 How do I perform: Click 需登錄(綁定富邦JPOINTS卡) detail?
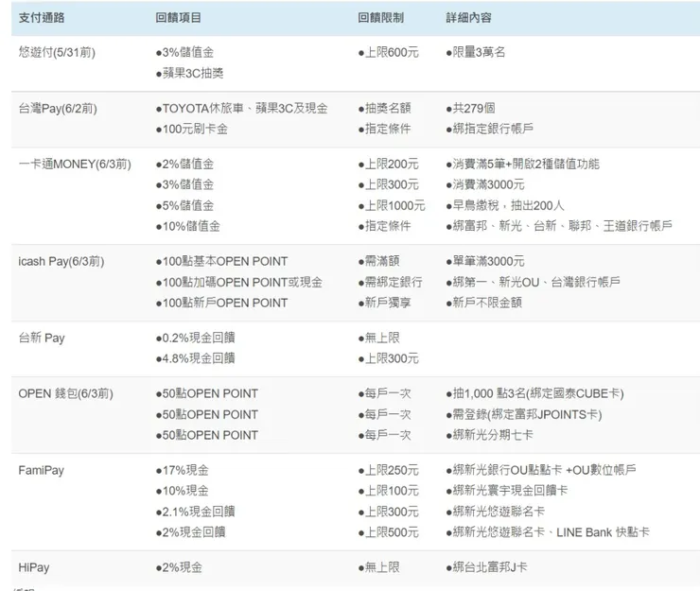click(x=524, y=415)
